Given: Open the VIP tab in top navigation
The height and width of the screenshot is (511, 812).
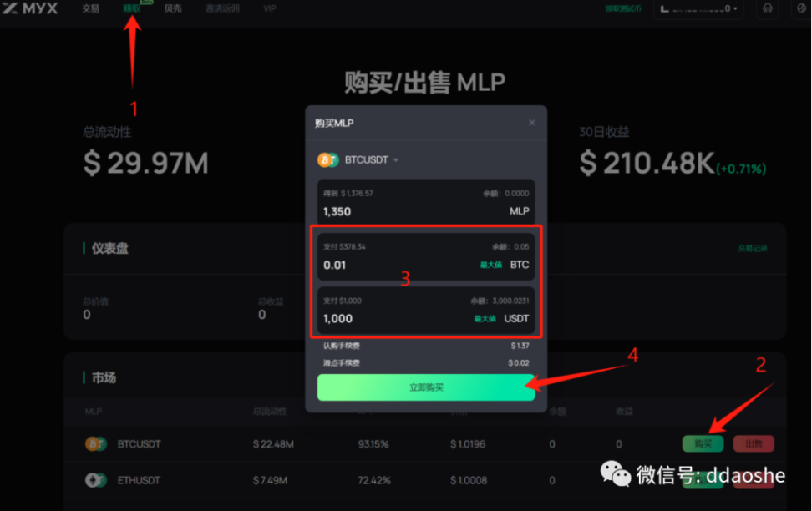Looking at the screenshot, I should pyautogui.click(x=270, y=9).
